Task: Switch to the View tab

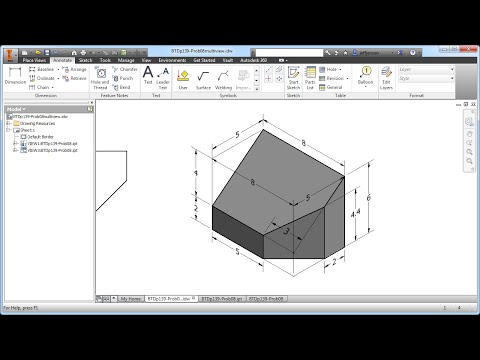Action: (x=146, y=60)
